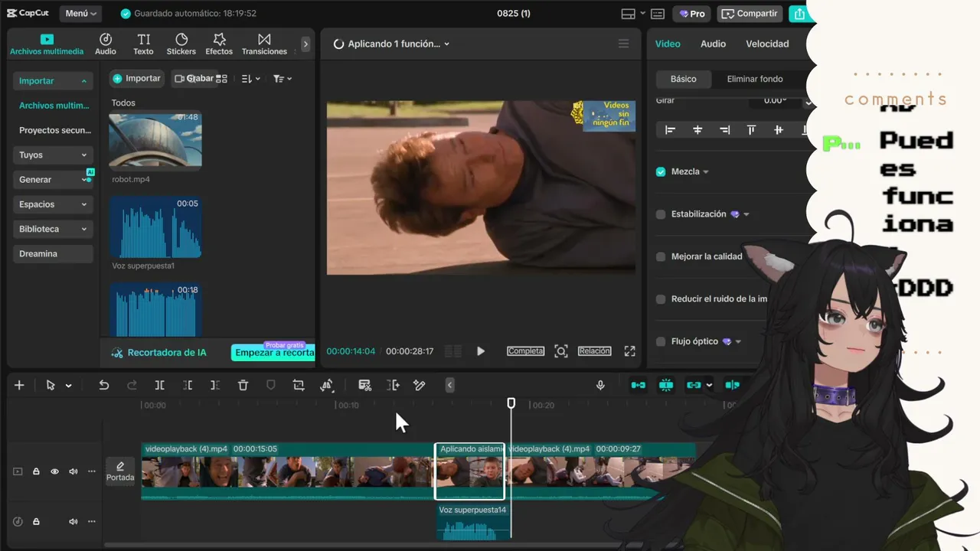
Task: Open the Texto tab
Action: [x=143, y=44]
